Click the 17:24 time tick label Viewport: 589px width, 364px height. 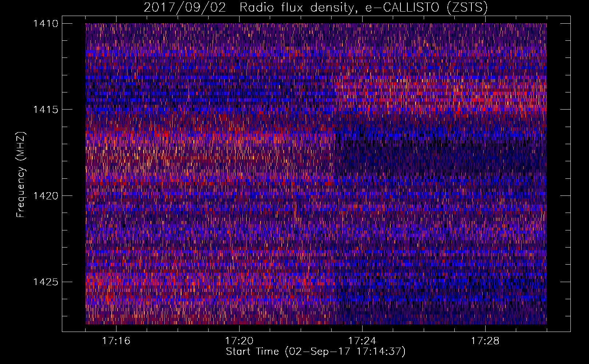coord(362,341)
